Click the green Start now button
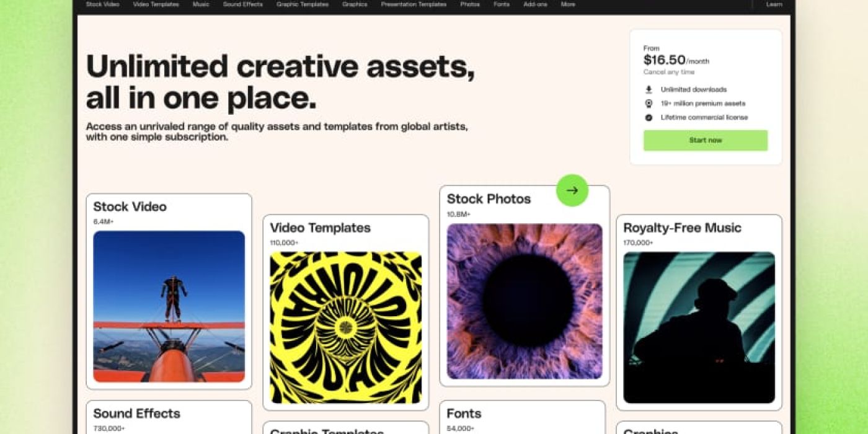The width and height of the screenshot is (868, 434). 706,140
